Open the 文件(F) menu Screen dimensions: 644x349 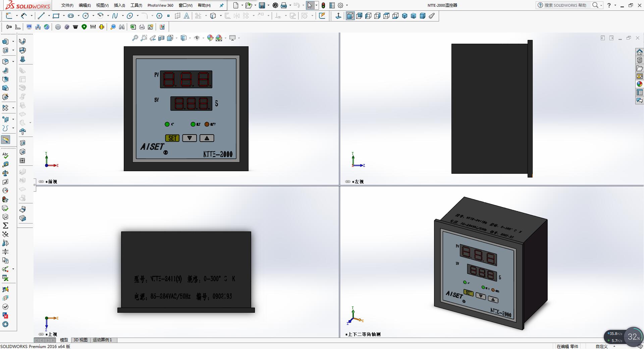tap(67, 5)
